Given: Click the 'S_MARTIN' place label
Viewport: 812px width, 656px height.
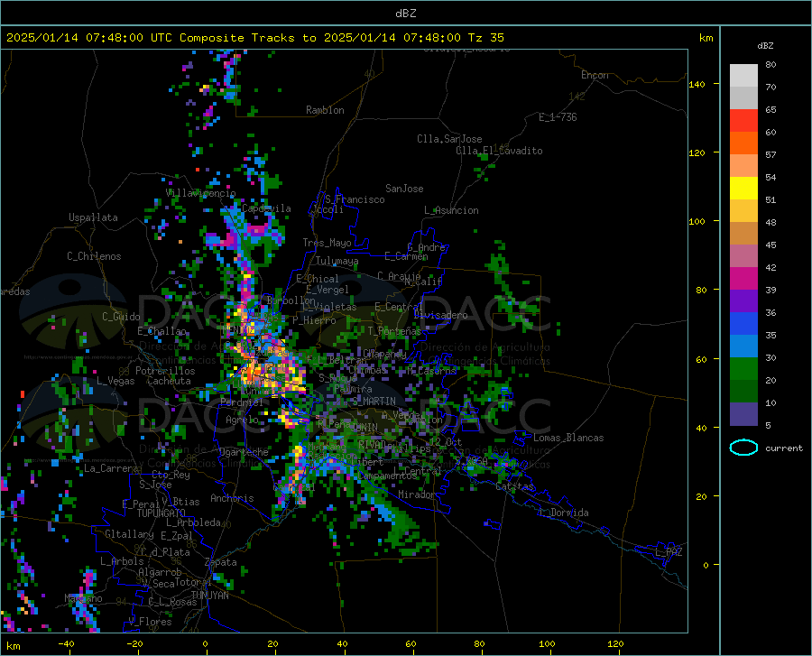Looking at the screenshot, I should [374, 402].
